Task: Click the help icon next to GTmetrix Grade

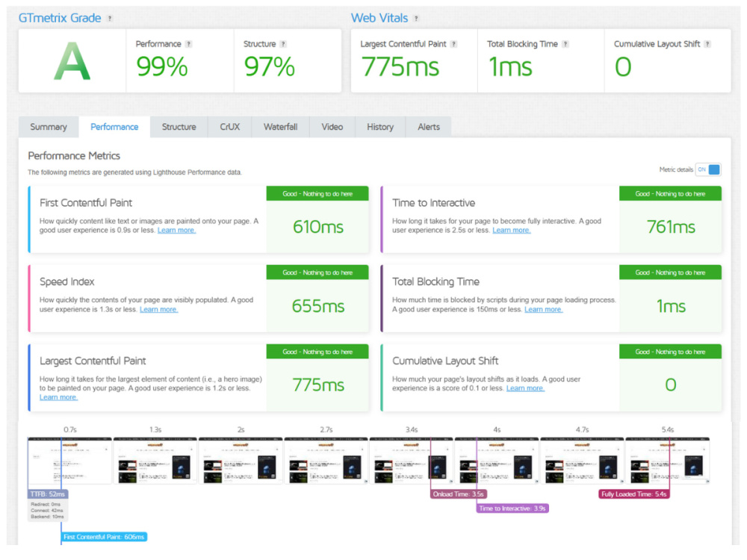Action: tap(110, 19)
